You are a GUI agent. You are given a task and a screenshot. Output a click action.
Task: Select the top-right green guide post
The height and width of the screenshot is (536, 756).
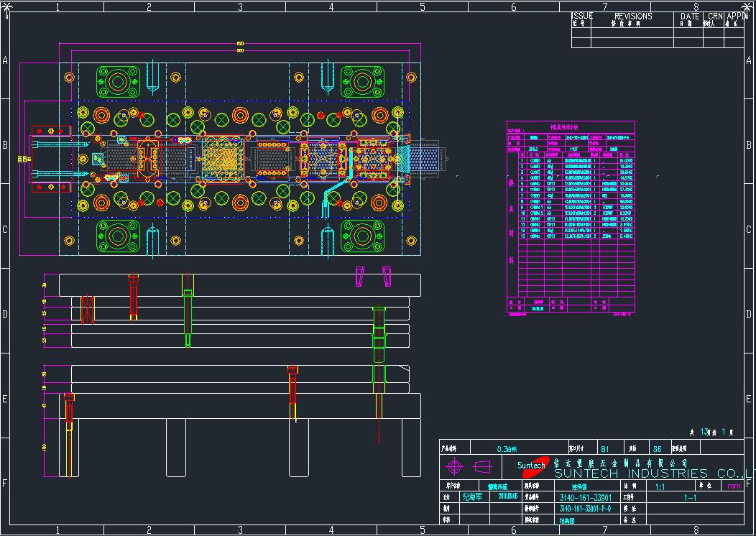pos(361,80)
